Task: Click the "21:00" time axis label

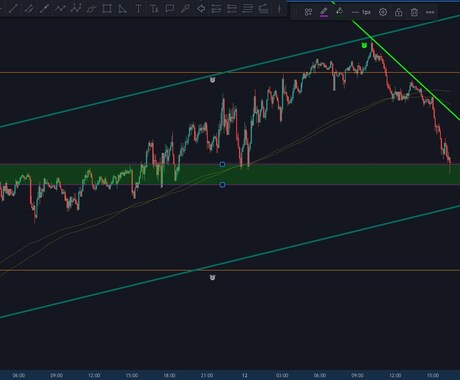Action: coord(207,375)
